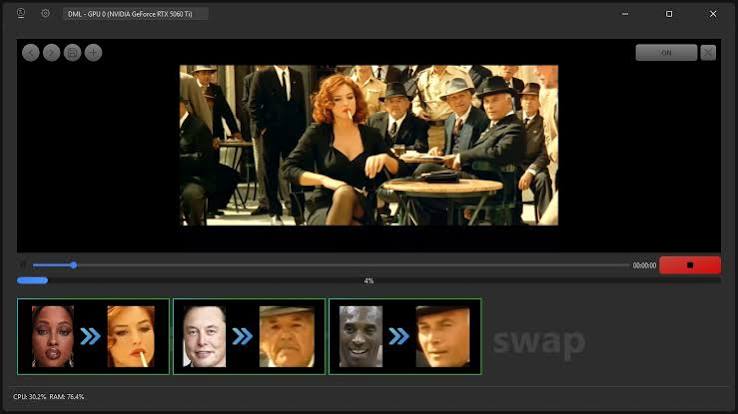
Task: Stop processing with the red stop button
Action: click(690, 265)
